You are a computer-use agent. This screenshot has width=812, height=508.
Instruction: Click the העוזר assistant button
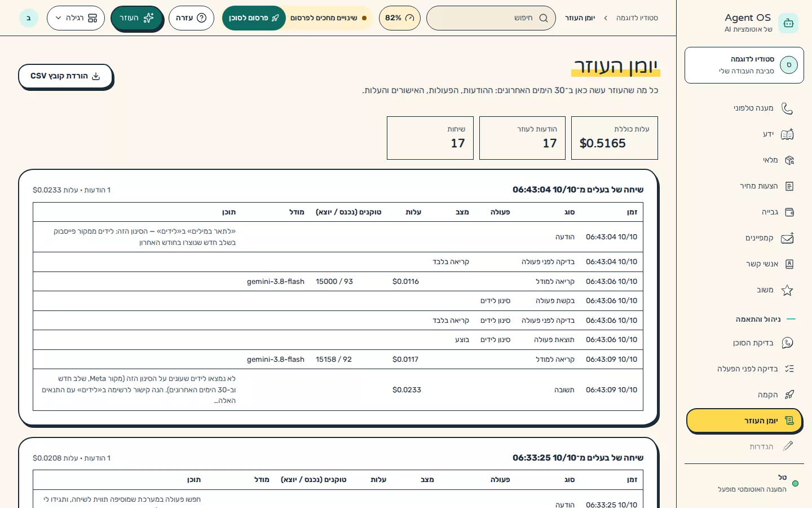(136, 18)
